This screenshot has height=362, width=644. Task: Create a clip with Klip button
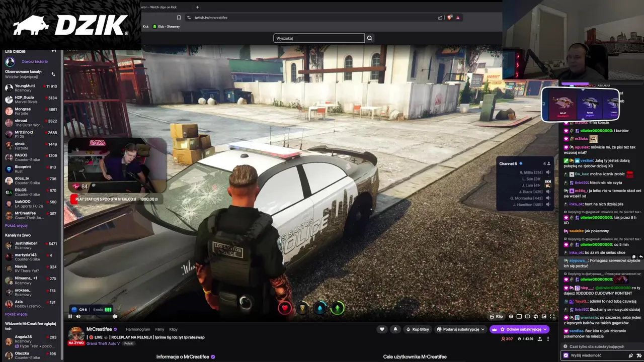pos(497,316)
